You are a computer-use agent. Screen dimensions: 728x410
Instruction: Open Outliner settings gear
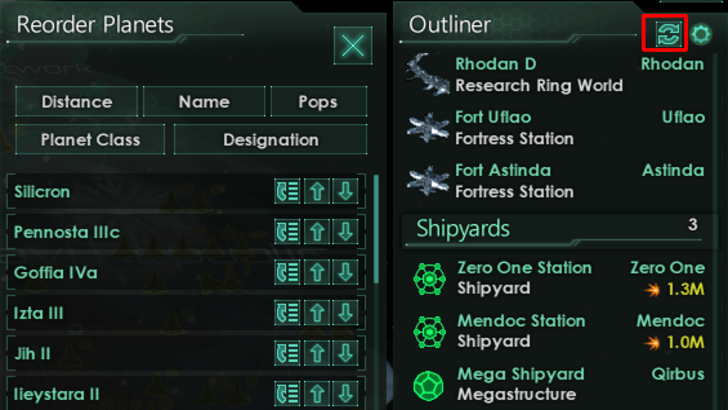click(702, 33)
